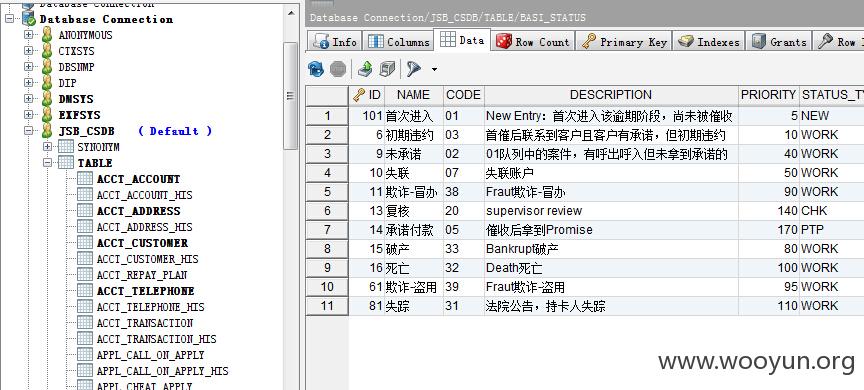Click the 'CHK' status type cell

[x=832, y=211]
